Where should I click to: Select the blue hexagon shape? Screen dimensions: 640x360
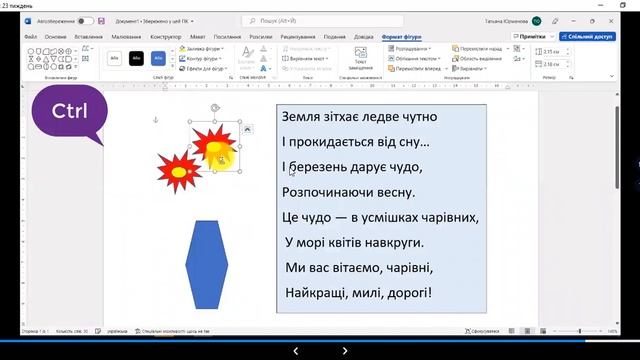coord(207,264)
